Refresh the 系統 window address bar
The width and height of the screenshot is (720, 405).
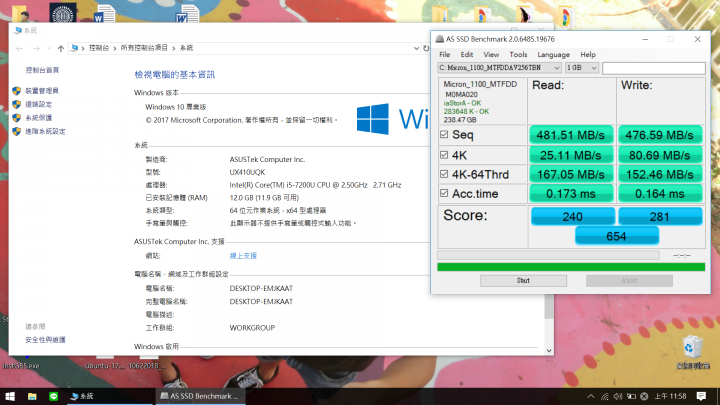tap(426, 48)
